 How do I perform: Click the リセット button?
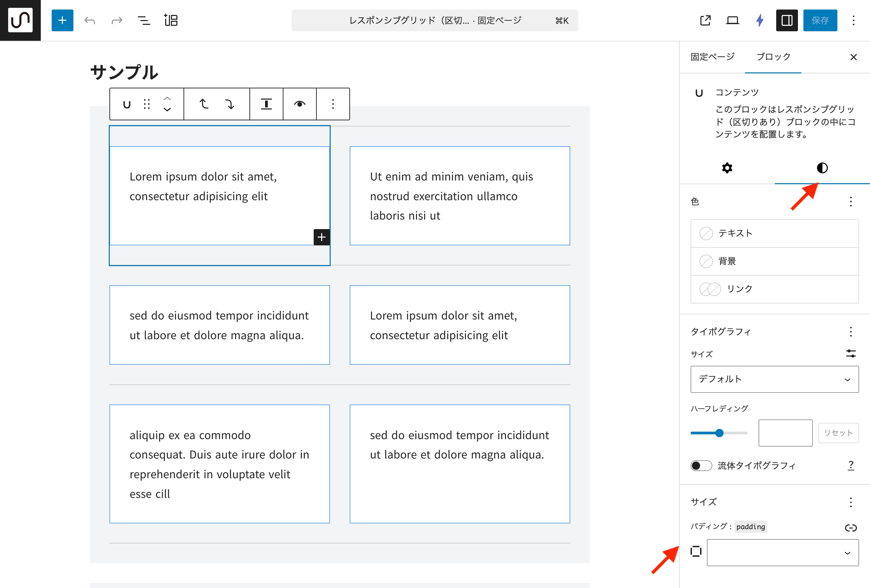point(838,433)
